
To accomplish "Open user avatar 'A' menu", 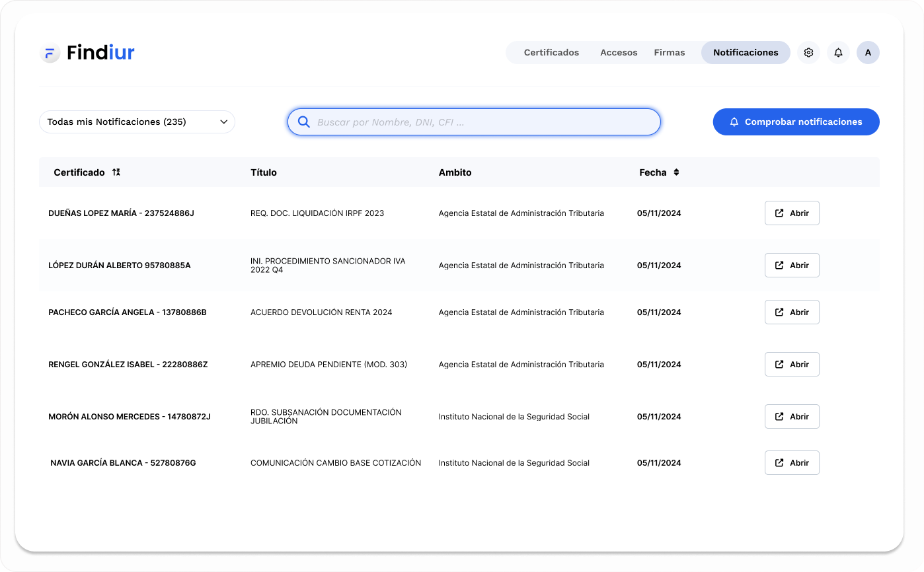I will pyautogui.click(x=868, y=53).
